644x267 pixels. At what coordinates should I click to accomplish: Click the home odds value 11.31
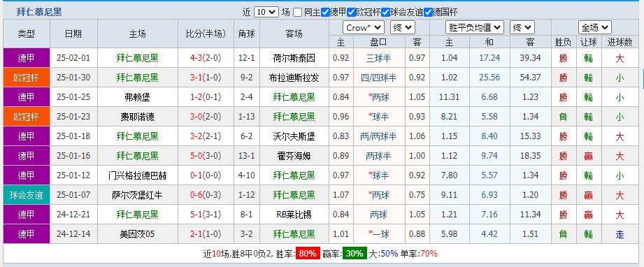449,97
